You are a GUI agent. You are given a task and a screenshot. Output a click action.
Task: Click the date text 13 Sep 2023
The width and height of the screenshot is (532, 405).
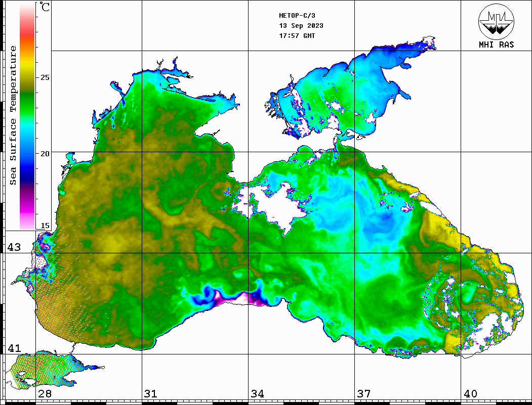[x=301, y=26]
